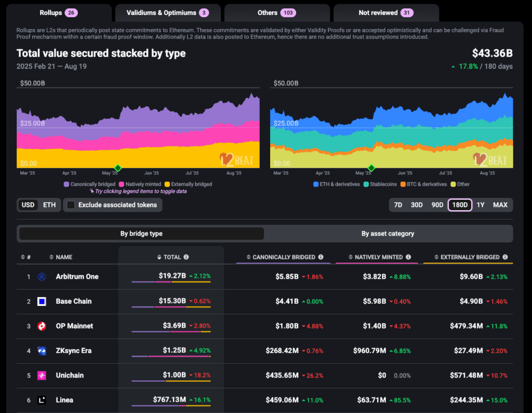Click Linea TVS breakdown bar
The height and width of the screenshot is (413, 532).
pyautogui.click(x=171, y=406)
